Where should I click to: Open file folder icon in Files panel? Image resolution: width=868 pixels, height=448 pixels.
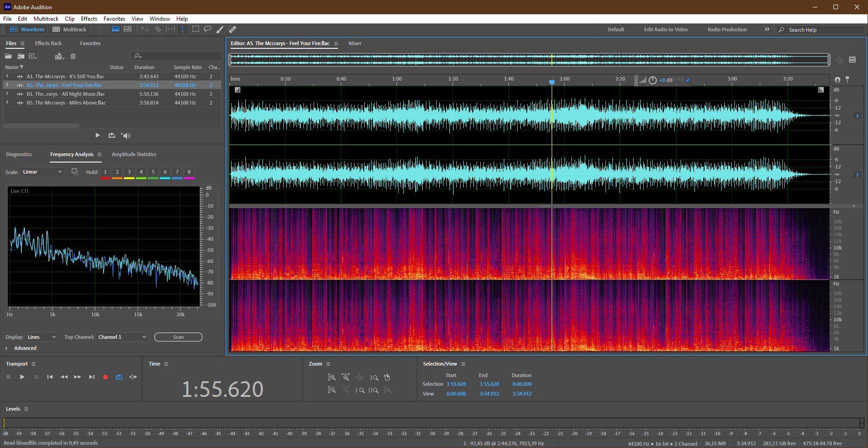(x=8, y=56)
